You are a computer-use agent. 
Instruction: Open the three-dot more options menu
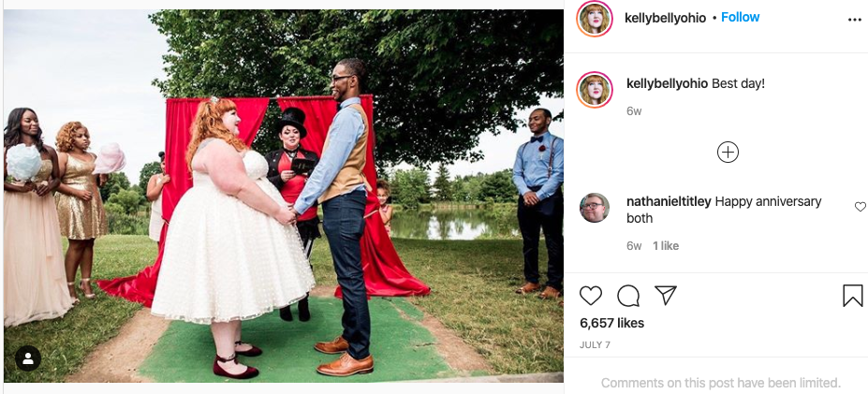pos(855,20)
